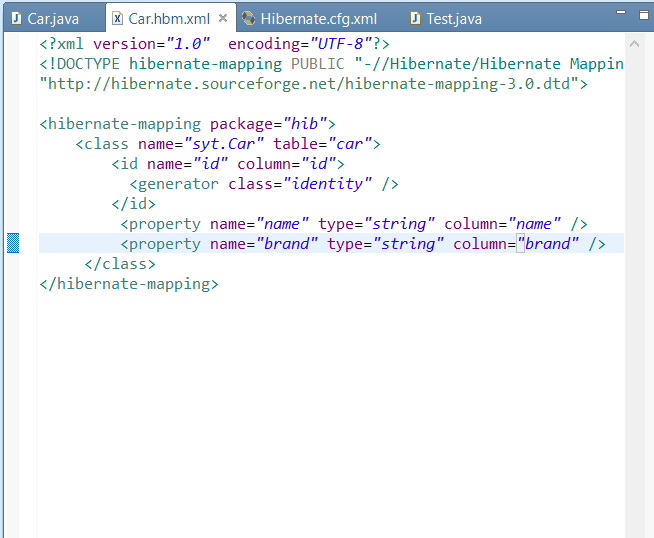Click the closing </id> tag

[133, 204]
